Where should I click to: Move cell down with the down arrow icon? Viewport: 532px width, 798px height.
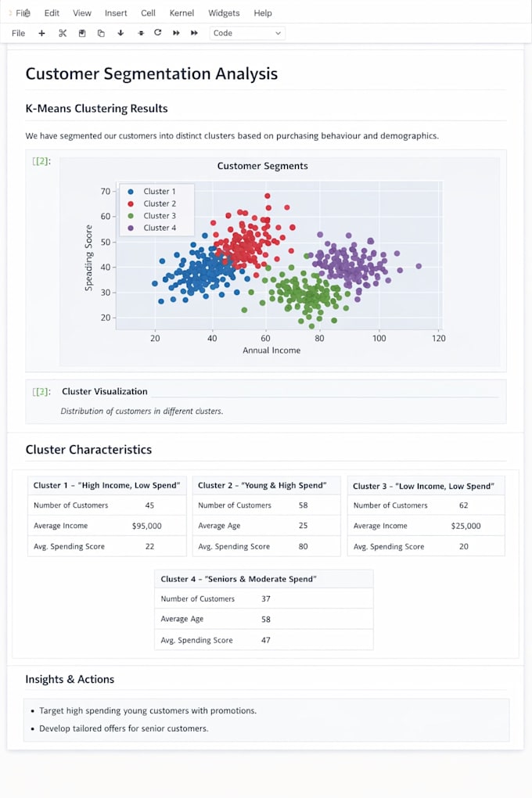[120, 33]
